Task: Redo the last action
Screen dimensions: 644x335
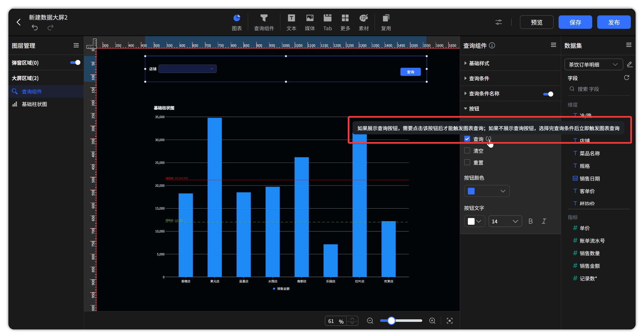Action: (x=50, y=27)
